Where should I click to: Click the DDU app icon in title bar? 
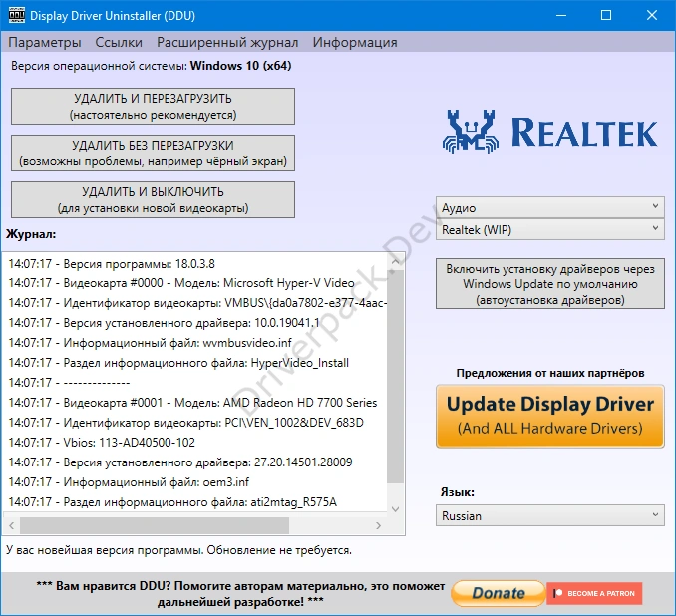click(16, 16)
